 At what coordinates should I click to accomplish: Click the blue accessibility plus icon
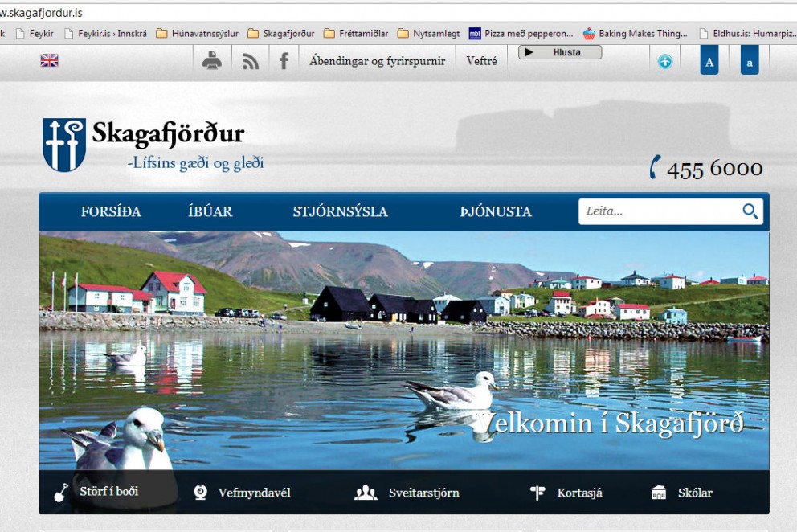[664, 59]
